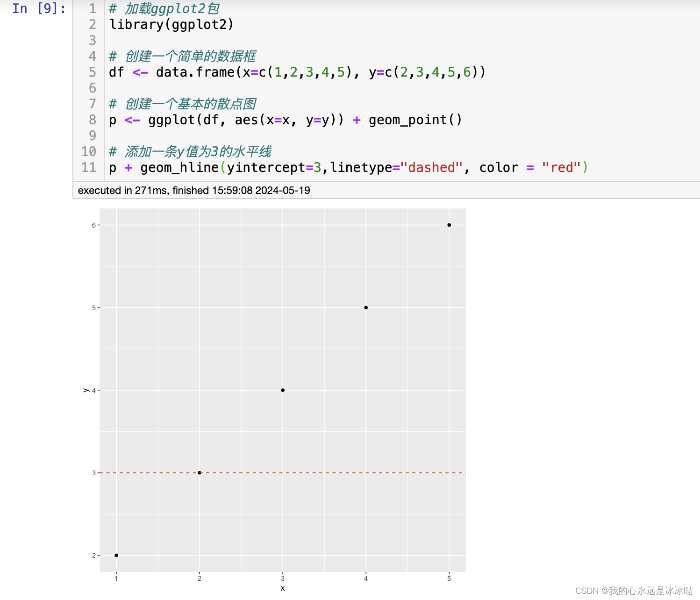Click the comment "# 加载ggplot2包"

point(164,8)
